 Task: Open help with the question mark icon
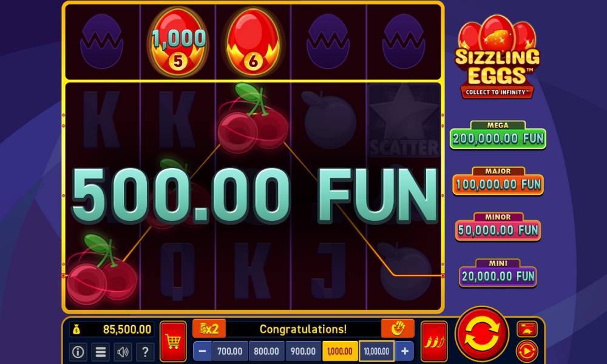(145, 352)
